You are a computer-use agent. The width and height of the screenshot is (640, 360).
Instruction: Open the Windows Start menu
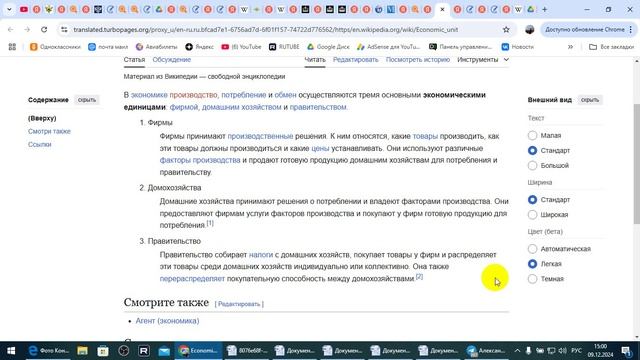click(x=11, y=351)
